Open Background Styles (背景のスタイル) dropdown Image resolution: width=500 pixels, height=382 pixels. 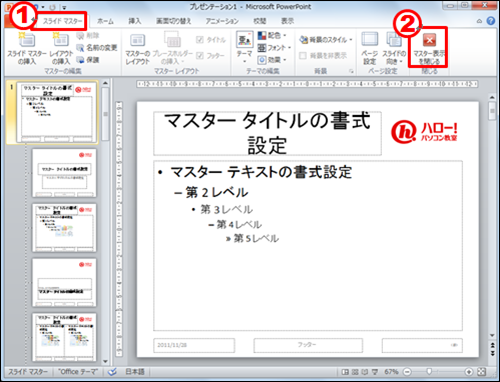coord(326,40)
